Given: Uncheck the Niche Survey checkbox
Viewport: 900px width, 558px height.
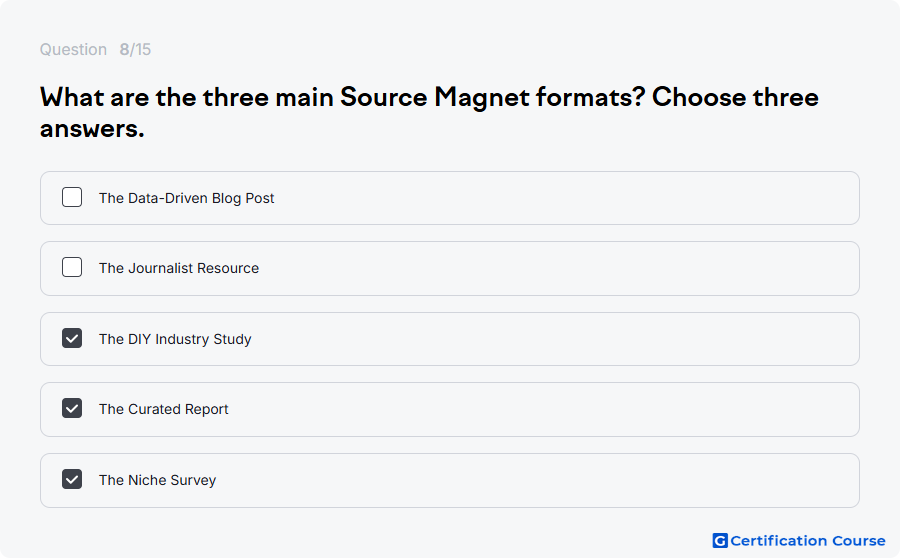Looking at the screenshot, I should [72, 479].
